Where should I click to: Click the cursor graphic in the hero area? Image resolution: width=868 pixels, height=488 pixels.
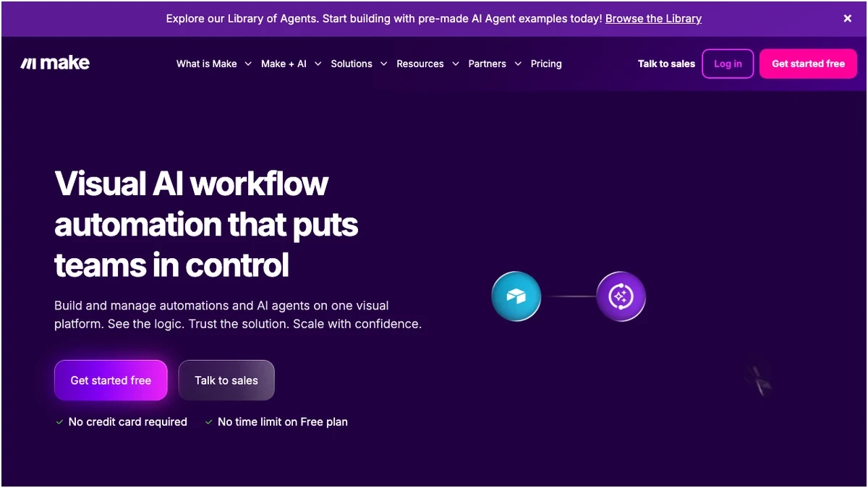tap(758, 380)
